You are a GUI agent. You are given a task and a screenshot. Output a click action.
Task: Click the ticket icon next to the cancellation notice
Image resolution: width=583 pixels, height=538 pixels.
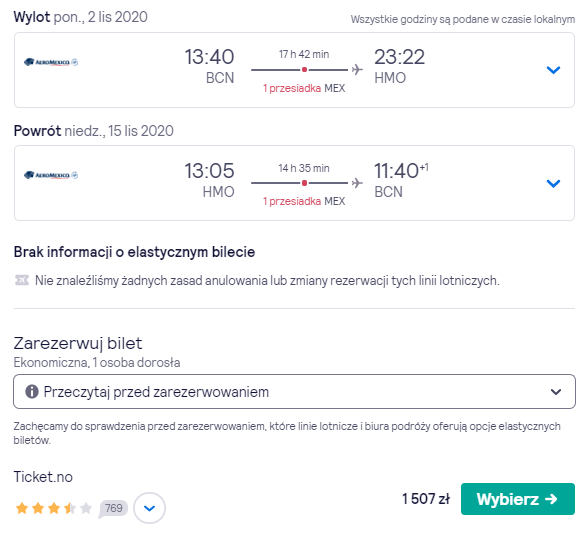point(22,280)
